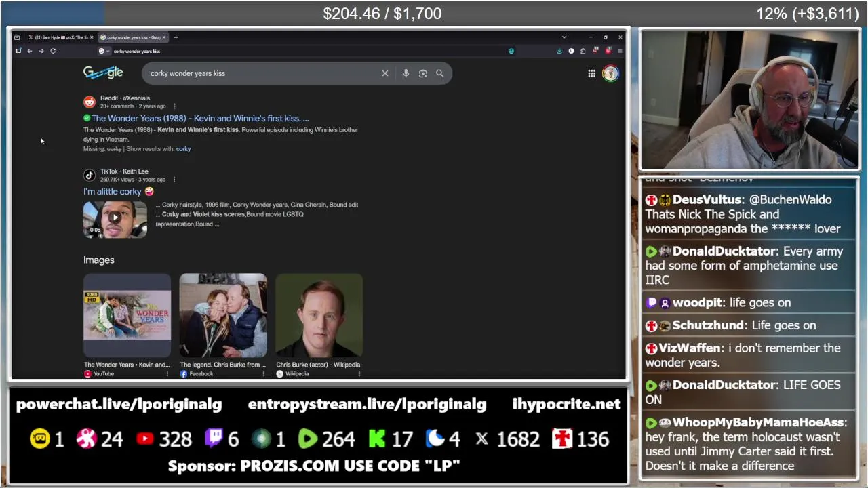This screenshot has height=488, width=868.
Task: Click the teal globe icon in address bar
Action: pyautogui.click(x=511, y=51)
